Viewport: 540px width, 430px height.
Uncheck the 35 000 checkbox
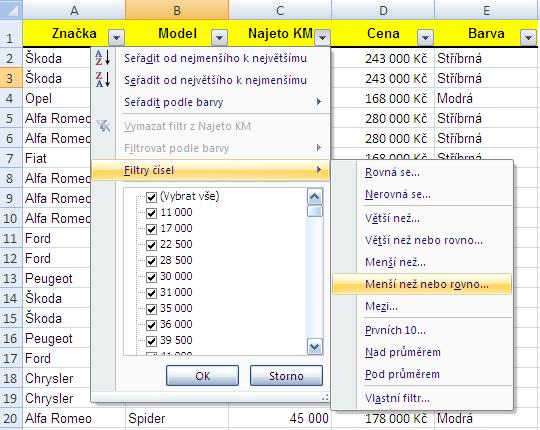[x=151, y=309]
